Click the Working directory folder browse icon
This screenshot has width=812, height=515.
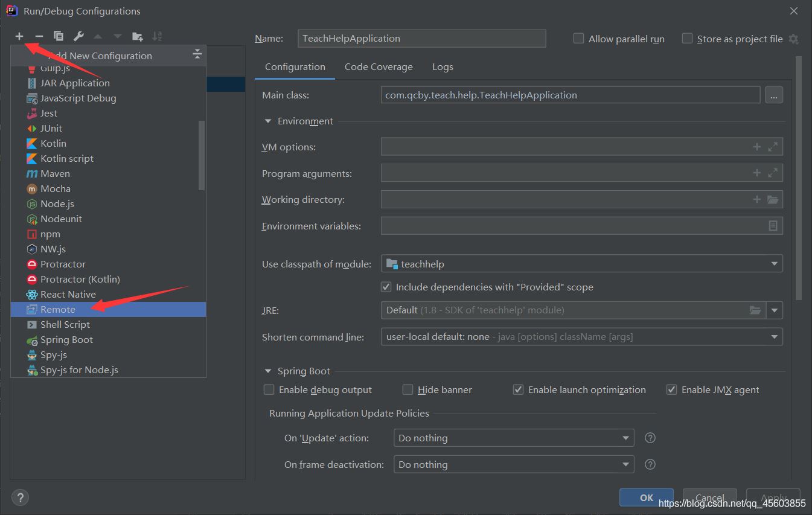pyautogui.click(x=773, y=199)
